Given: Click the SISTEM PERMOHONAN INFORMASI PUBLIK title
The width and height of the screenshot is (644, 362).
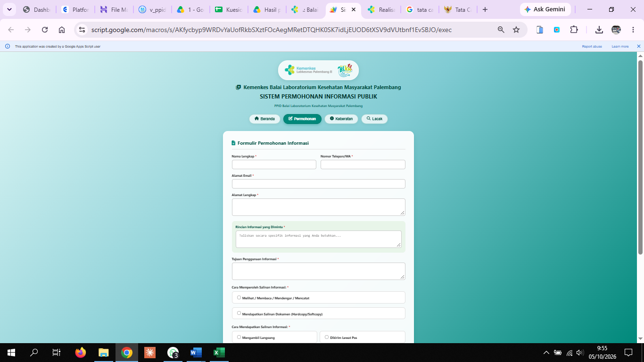Looking at the screenshot, I should pos(318,97).
